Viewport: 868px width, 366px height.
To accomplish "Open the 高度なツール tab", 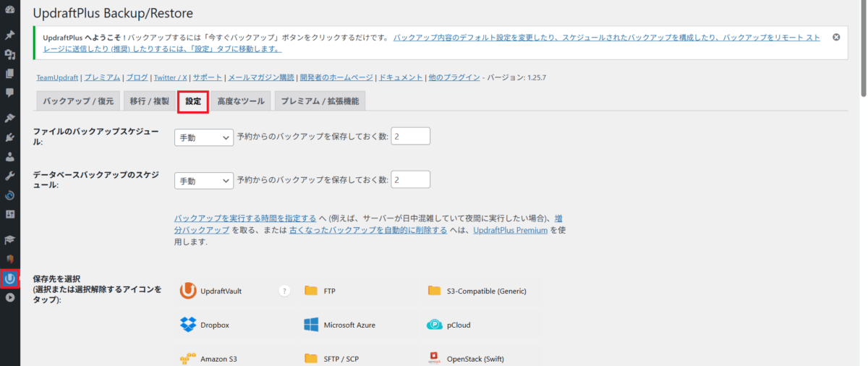I will click(x=241, y=101).
